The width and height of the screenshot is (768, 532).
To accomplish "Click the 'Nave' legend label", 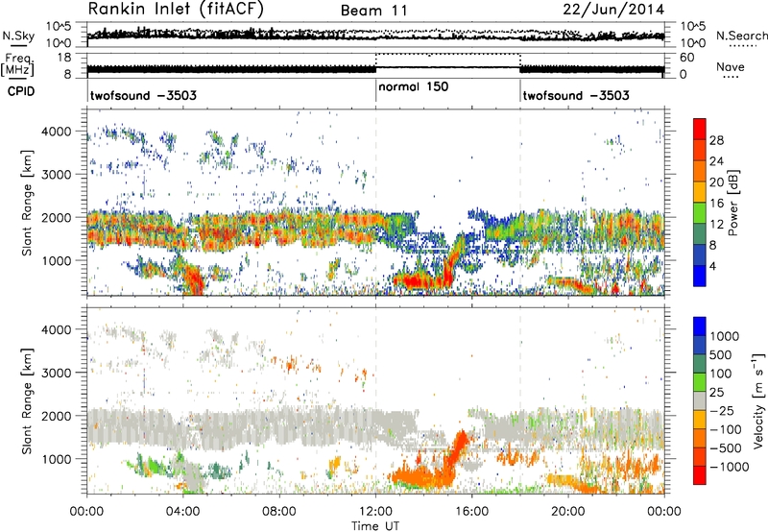I will [731, 66].
